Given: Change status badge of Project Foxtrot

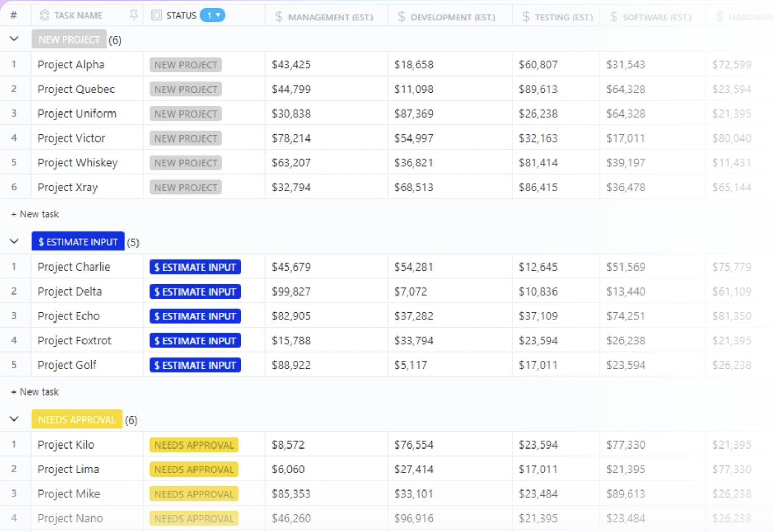Looking at the screenshot, I should click(x=195, y=341).
